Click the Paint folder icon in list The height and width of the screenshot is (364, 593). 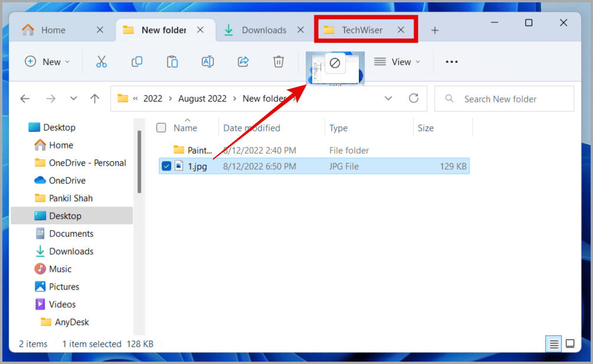tap(179, 150)
